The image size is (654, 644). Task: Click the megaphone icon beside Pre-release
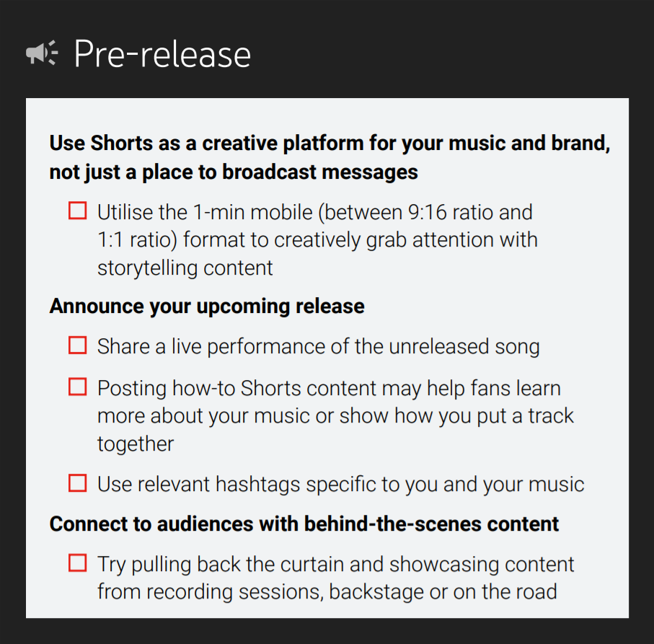pos(42,53)
